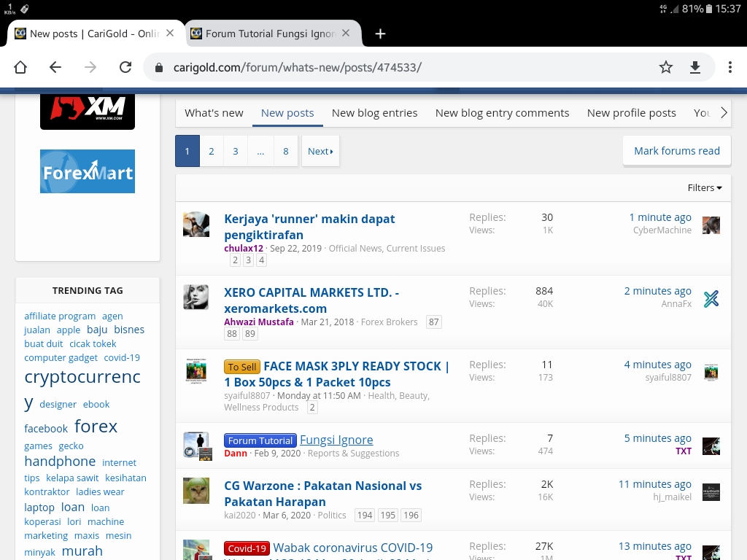Click the Next page button
This screenshot has height=560, width=747.
(x=321, y=152)
